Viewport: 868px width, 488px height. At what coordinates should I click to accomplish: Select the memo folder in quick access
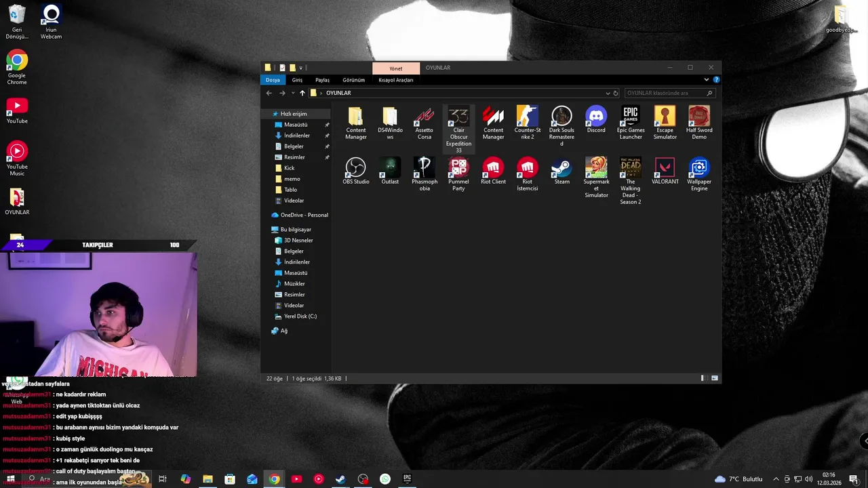[x=287, y=179]
